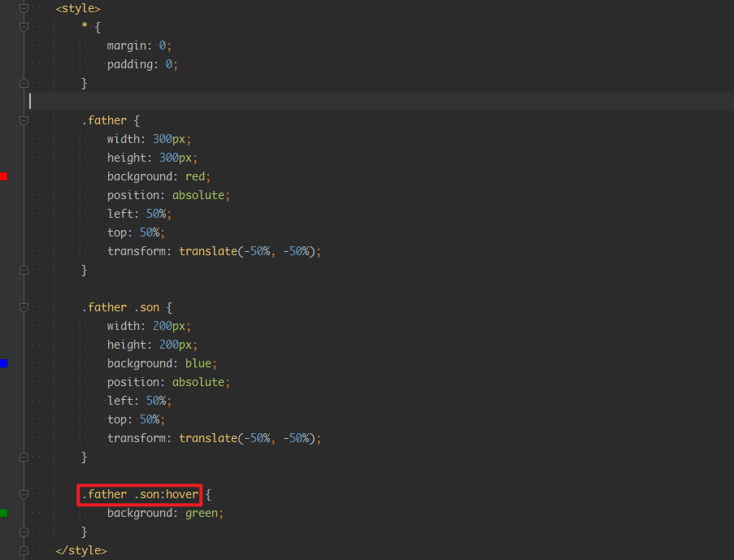Screen dimensions: 734x560
Task: Click the standalone ".father" selector text
Action: [x=104, y=120]
